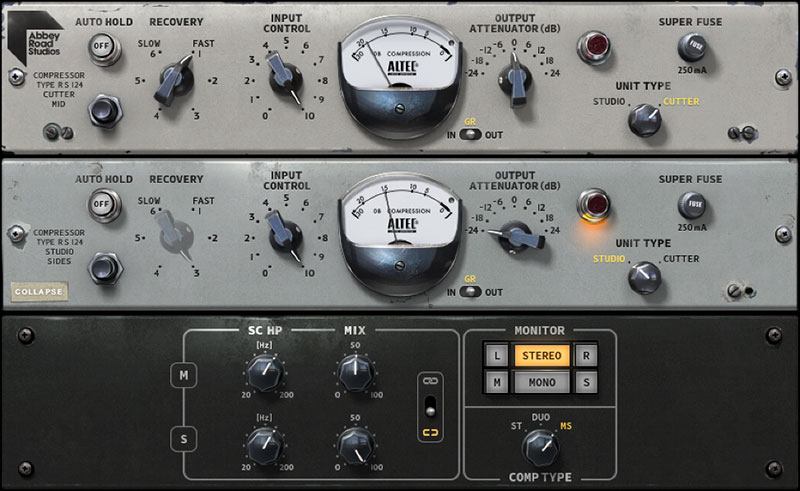Push the black hex button on Mid unit

[105, 110]
